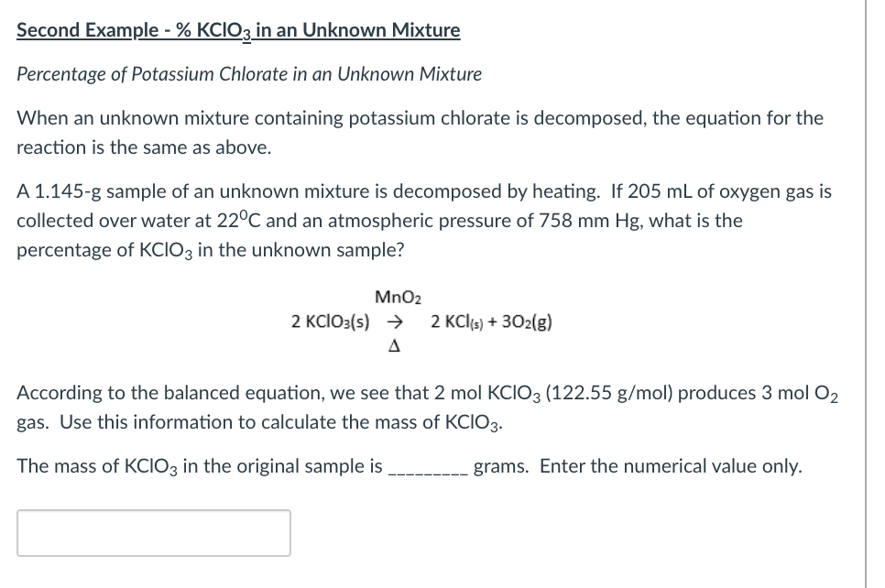Screen dimensions: 885x588
Task: Select the text entry field below the question
Action: pyautogui.click(x=153, y=532)
